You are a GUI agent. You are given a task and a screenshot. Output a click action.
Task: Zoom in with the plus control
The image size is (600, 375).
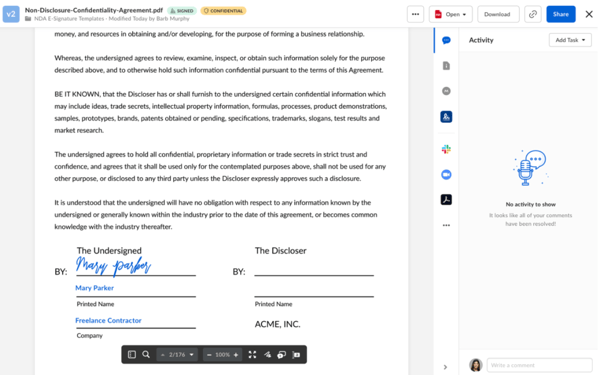click(x=236, y=355)
